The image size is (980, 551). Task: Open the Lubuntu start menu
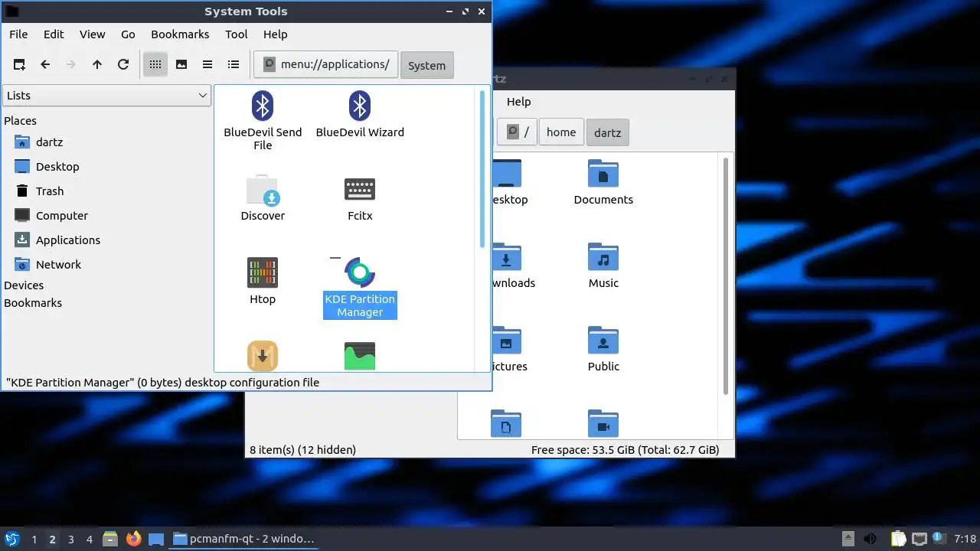pos(12,539)
